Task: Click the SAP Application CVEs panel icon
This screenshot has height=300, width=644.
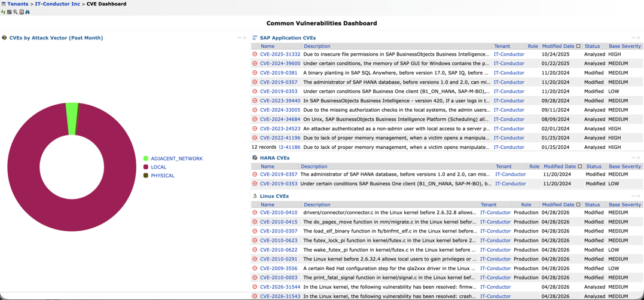Action: pos(255,37)
